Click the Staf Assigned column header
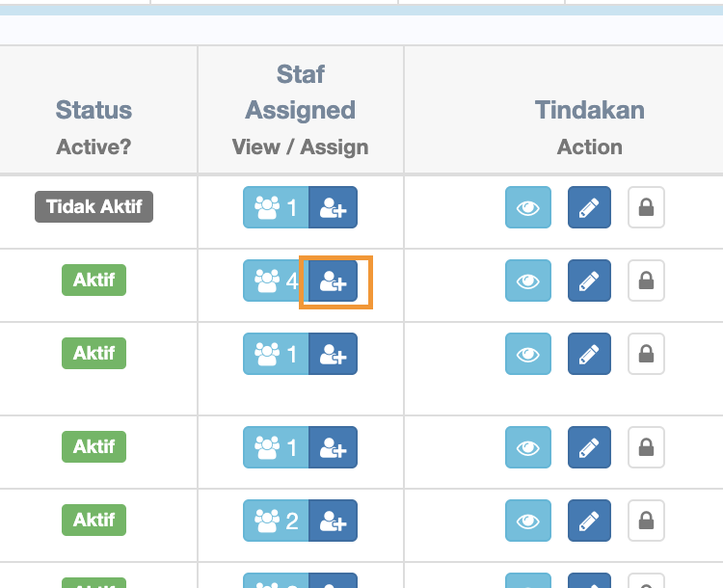This screenshot has width=723, height=588. [x=300, y=93]
